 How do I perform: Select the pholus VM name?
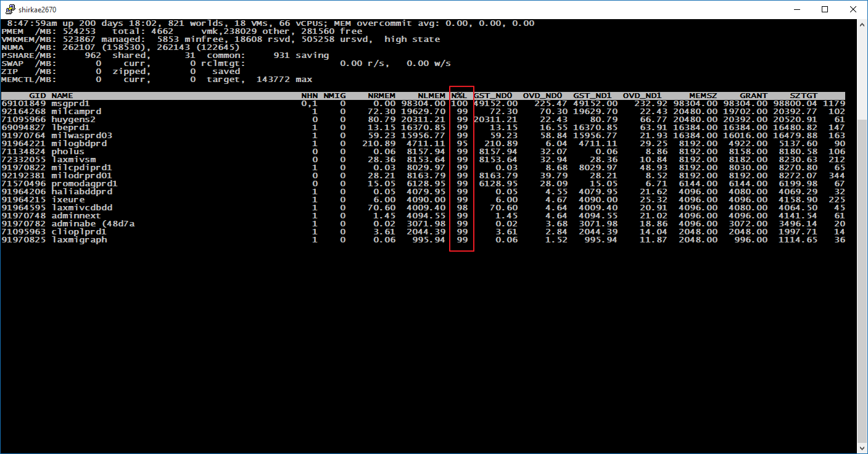click(x=68, y=152)
